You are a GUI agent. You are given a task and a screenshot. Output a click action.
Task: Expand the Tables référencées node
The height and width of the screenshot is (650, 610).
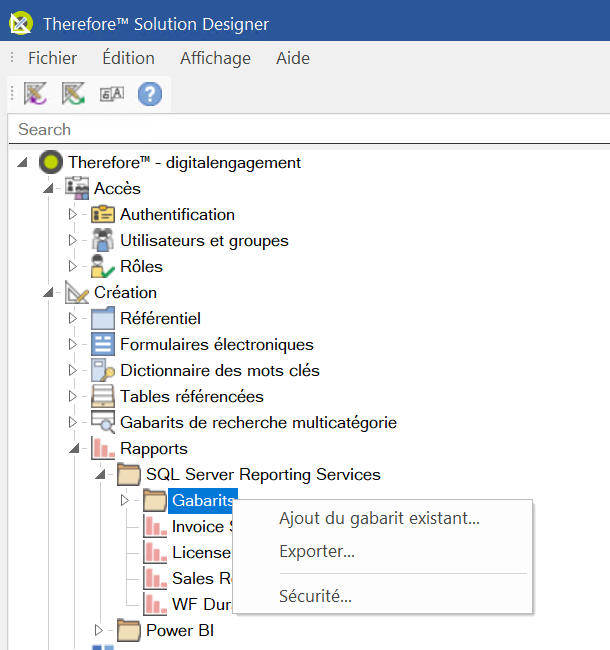[x=73, y=396]
